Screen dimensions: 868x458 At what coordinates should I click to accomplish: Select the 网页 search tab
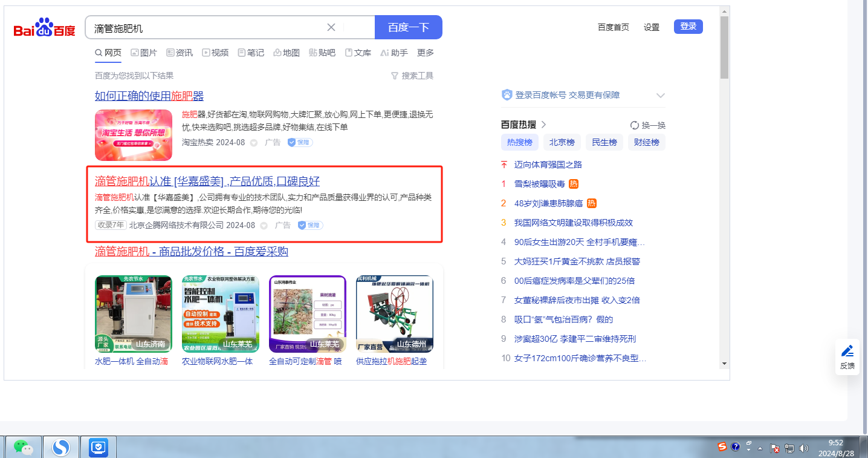click(x=108, y=53)
